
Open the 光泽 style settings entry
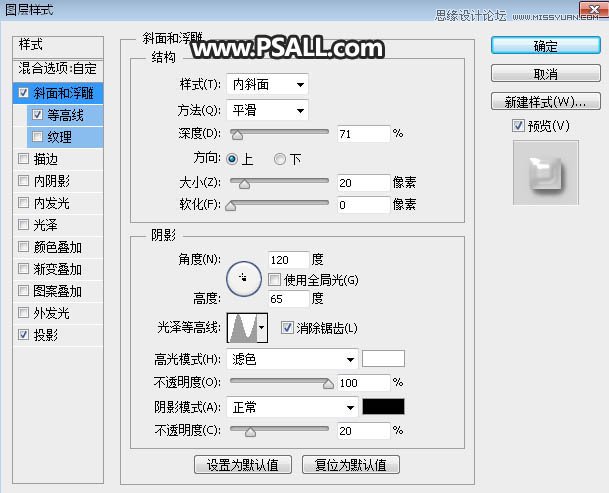[45, 225]
